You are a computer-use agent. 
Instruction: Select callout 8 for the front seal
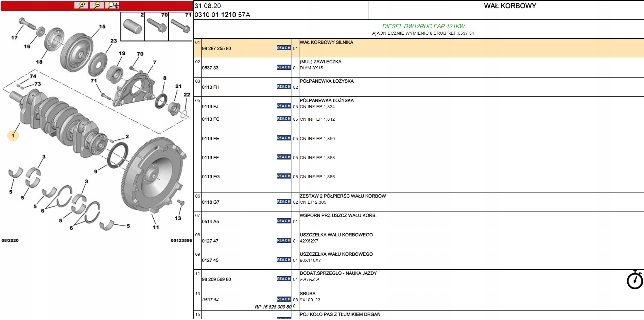point(165,78)
